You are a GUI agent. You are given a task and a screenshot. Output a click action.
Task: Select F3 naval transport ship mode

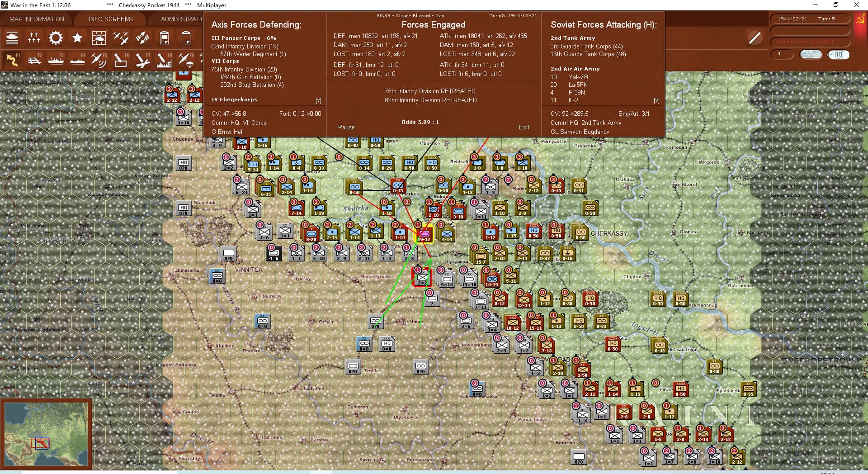(x=56, y=60)
